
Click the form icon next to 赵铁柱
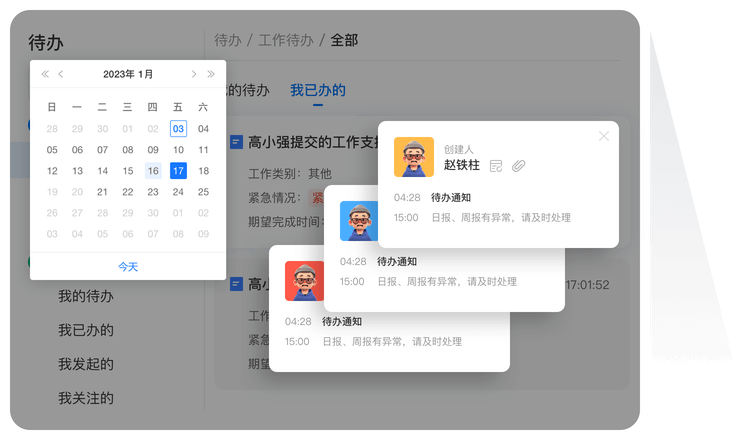pos(496,166)
